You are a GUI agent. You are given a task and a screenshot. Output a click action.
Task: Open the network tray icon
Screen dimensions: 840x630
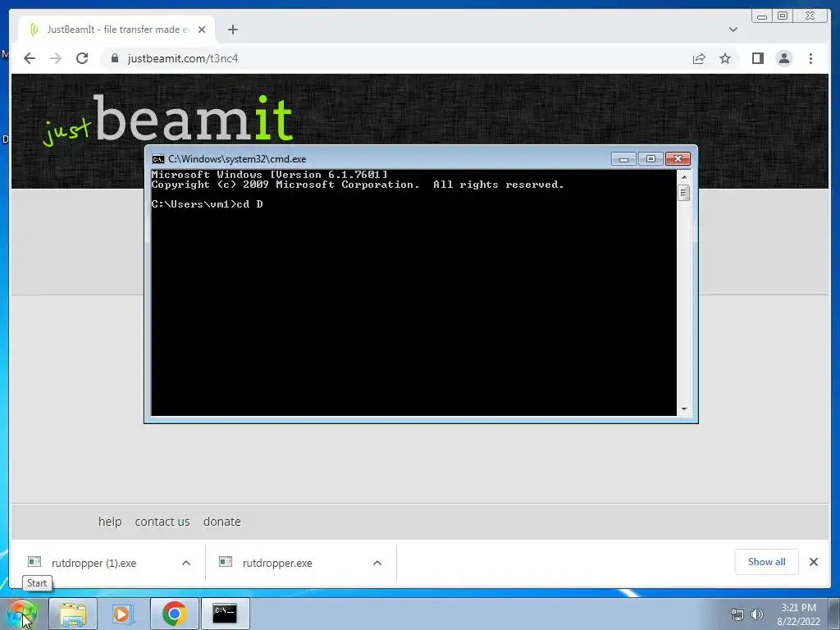737,614
